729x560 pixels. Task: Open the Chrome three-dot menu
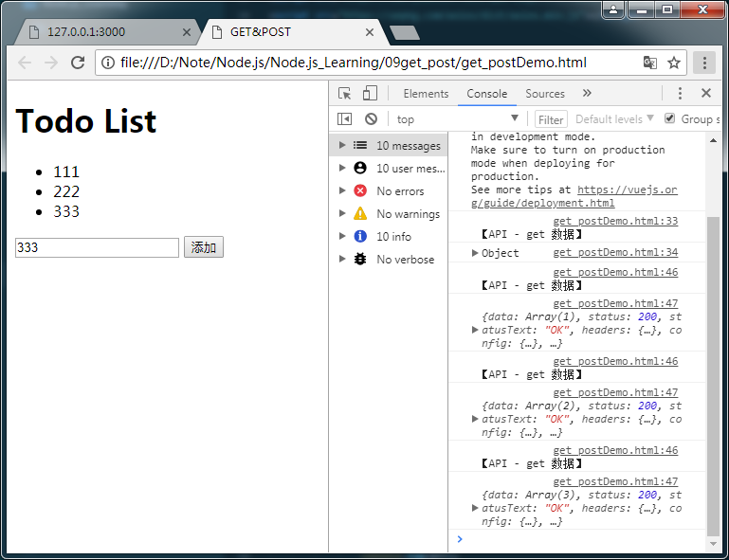704,63
